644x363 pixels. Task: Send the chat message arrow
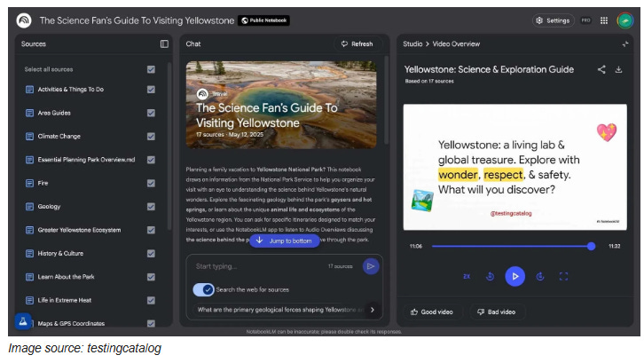click(x=371, y=266)
